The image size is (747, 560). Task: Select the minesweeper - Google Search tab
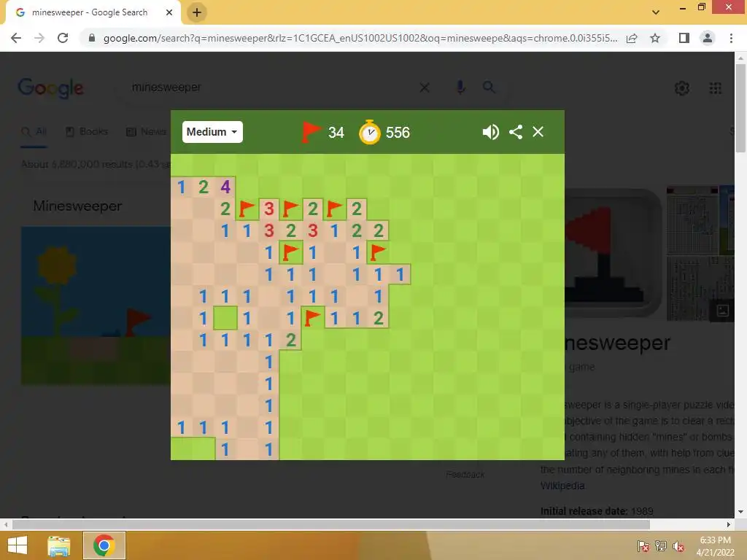[90, 12]
